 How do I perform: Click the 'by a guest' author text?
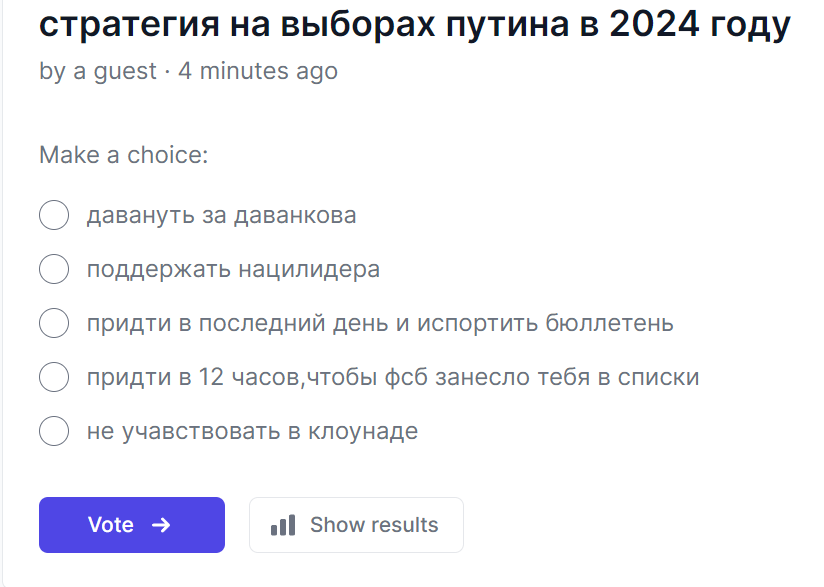point(98,71)
